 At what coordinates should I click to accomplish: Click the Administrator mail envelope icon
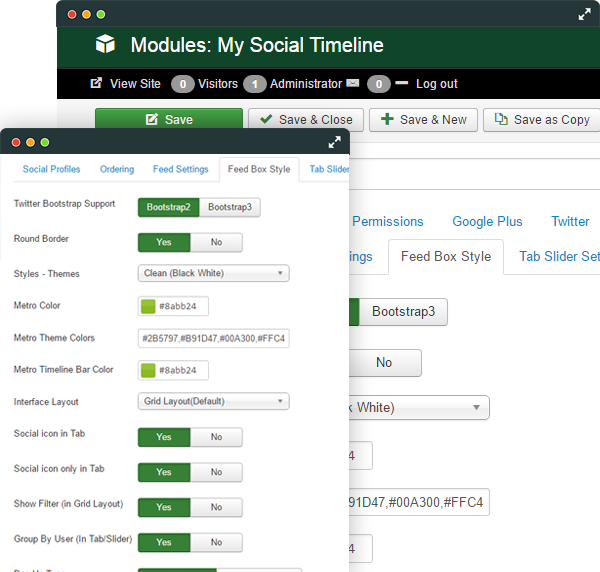pos(352,83)
